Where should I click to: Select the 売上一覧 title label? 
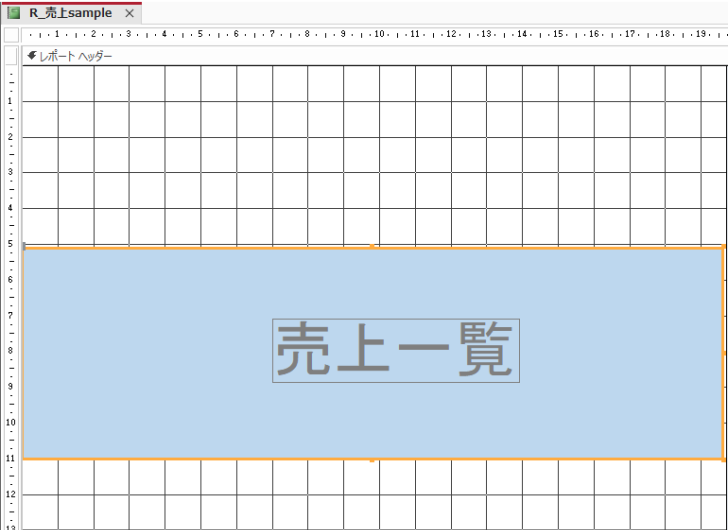(396, 350)
